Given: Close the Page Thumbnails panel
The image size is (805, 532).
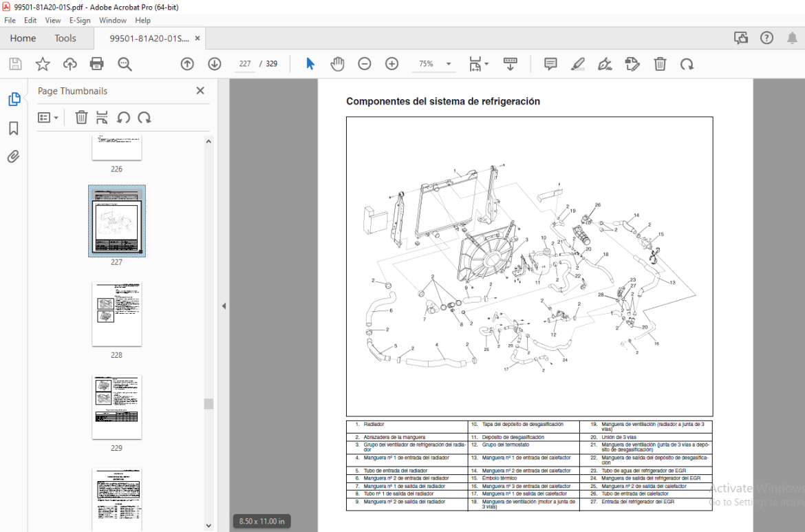Looking at the screenshot, I should (200, 90).
